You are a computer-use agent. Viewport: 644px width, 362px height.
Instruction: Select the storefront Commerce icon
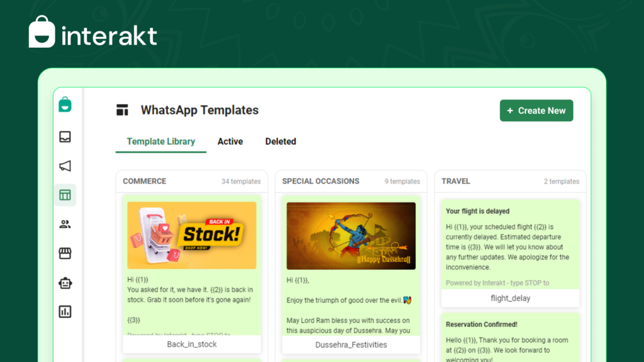(65, 253)
